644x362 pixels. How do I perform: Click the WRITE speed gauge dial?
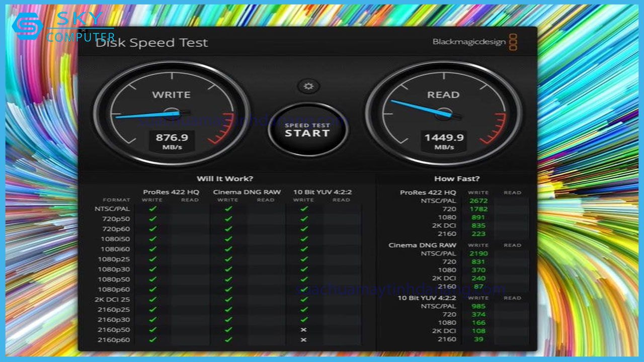172,113
